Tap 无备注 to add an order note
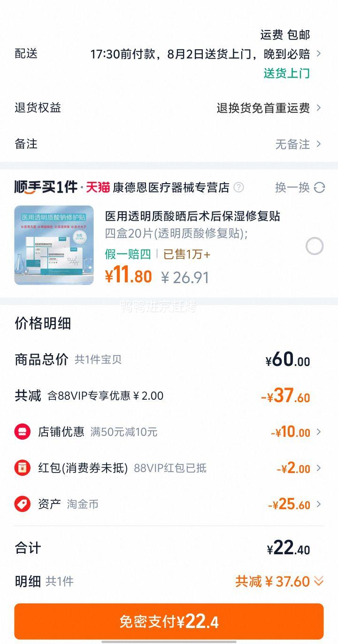The image size is (338, 644). (292, 144)
